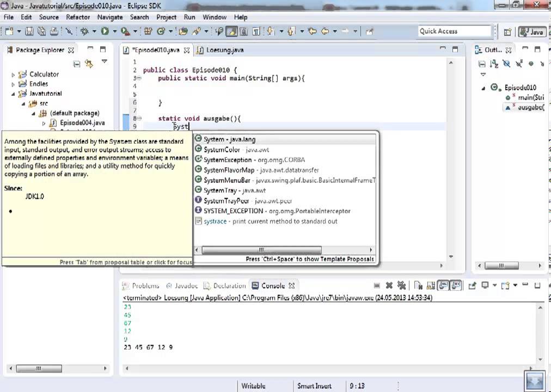Image resolution: width=551 pixels, height=392 pixels.
Task: Click the Back navigation arrow icon
Action: tap(325, 32)
